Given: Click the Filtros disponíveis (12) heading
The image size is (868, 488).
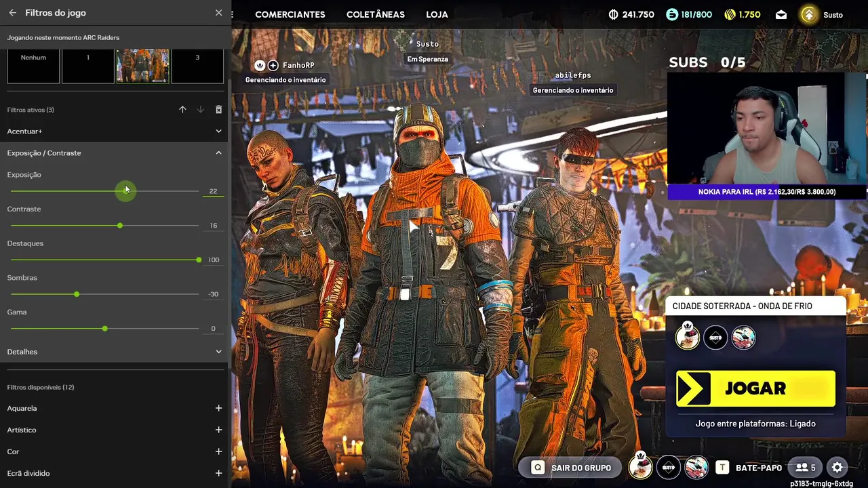Looking at the screenshot, I should tap(41, 388).
